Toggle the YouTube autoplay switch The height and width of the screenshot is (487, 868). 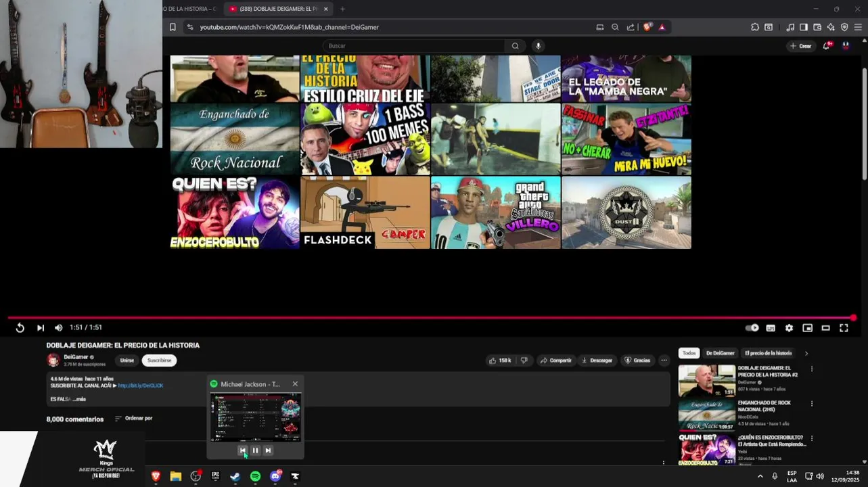tap(752, 327)
